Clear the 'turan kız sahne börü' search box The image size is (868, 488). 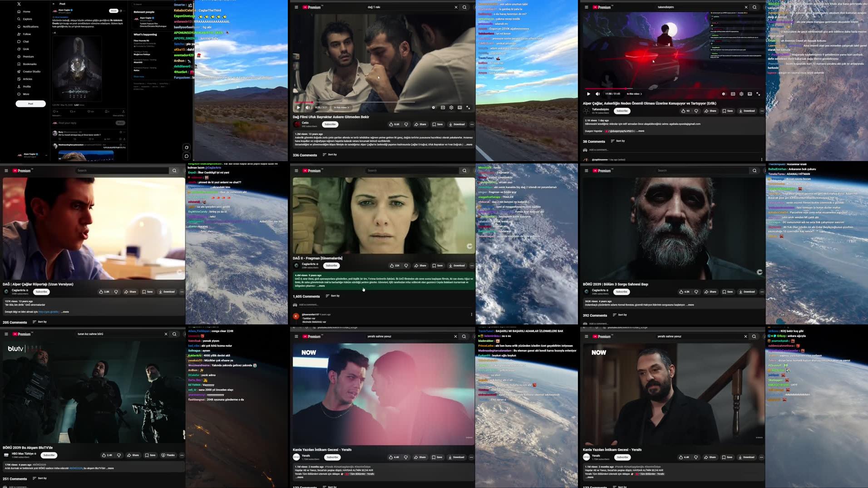[x=166, y=334]
